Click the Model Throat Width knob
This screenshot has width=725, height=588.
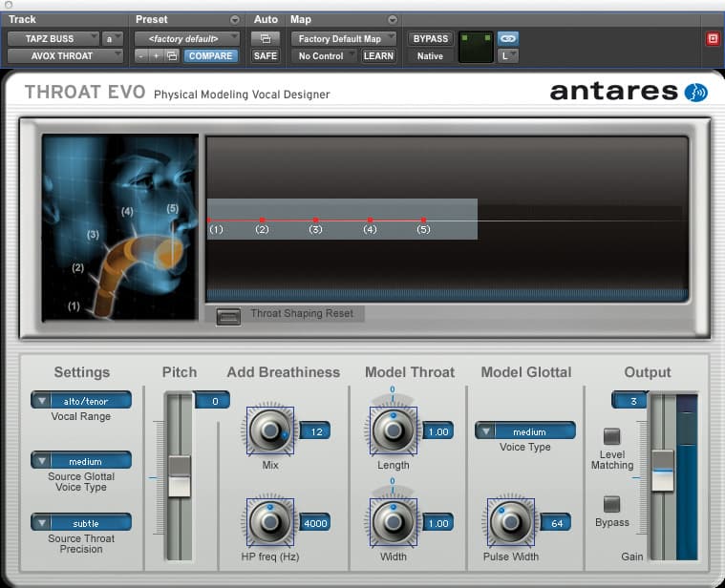pyautogui.click(x=393, y=522)
